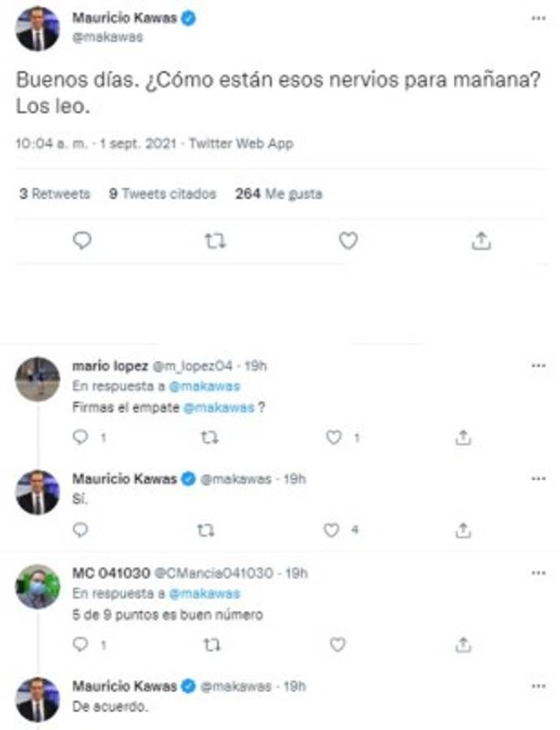
Task: View the 3 Retweets list
Action: (54, 194)
